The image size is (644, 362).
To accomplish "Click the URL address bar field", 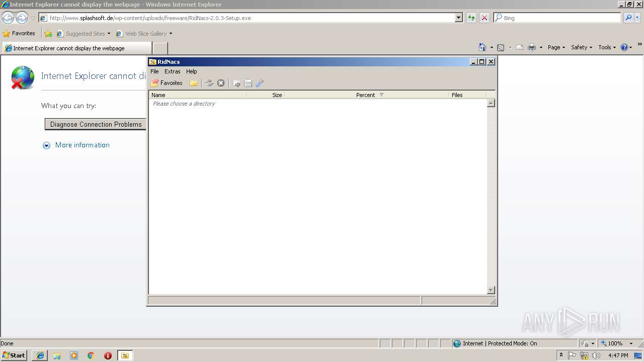I will (x=247, y=18).
